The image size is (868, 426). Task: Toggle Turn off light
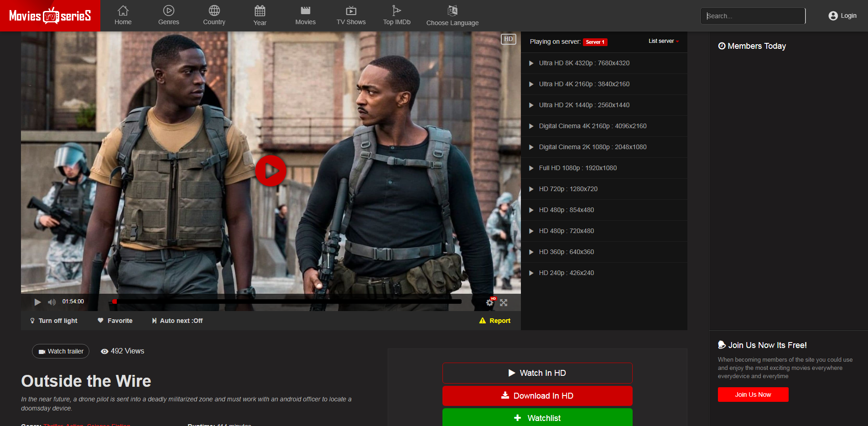pyautogui.click(x=54, y=321)
